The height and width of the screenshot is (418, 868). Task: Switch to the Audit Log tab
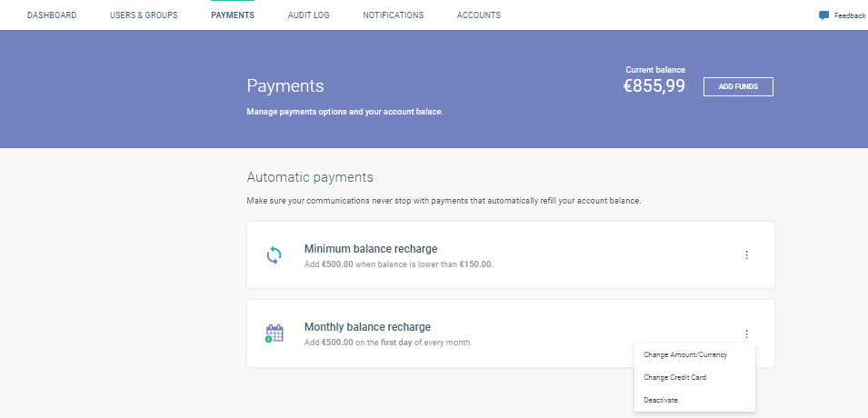(308, 15)
